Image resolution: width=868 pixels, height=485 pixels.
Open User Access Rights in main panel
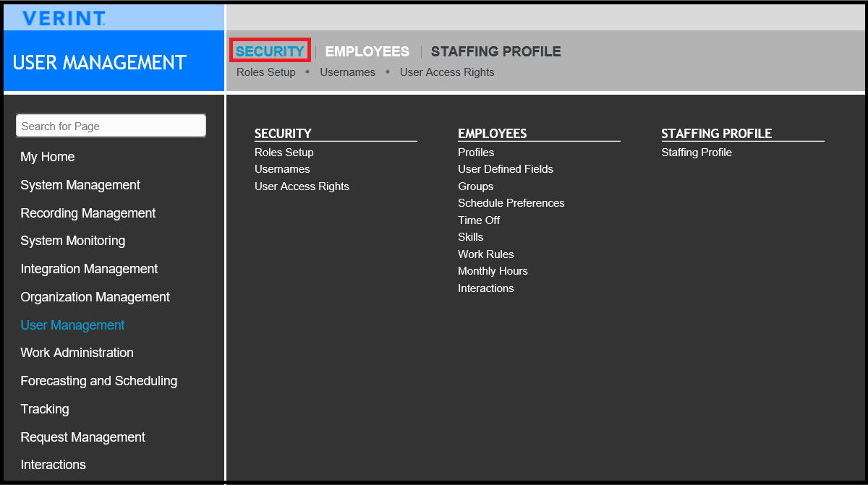click(302, 186)
